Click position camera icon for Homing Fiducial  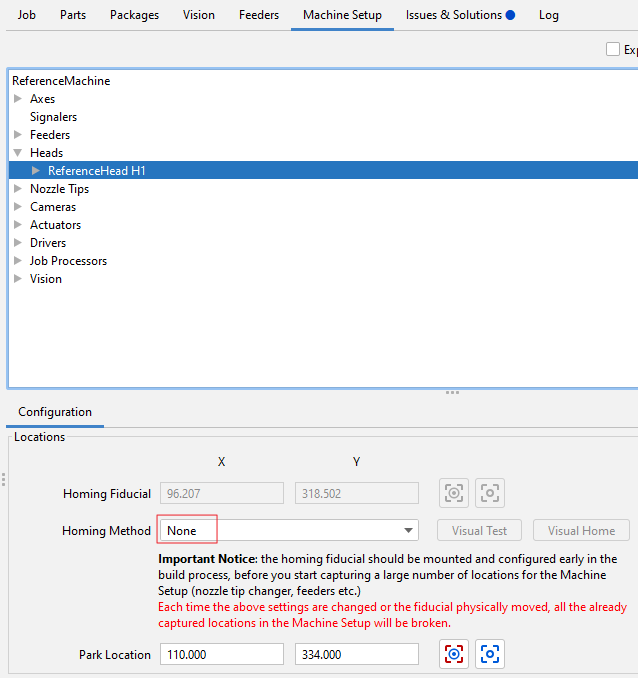point(490,493)
